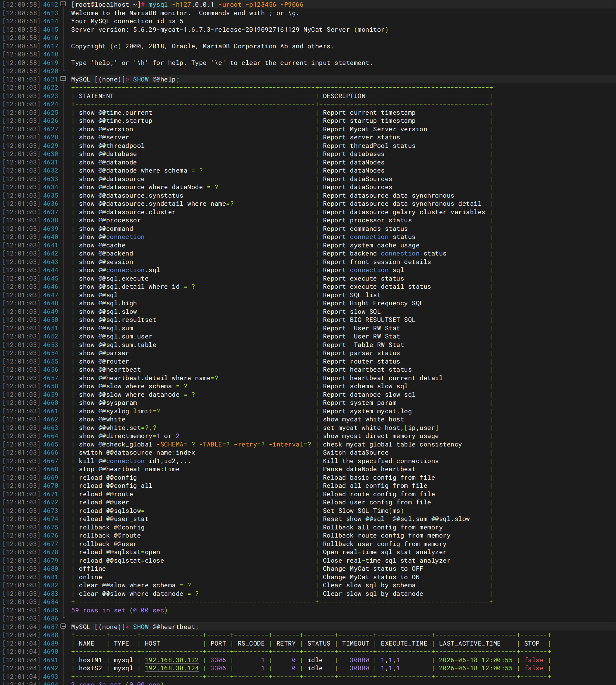The width and height of the screenshot is (616, 685).
Task: Collapse the fold marker at line 4612
Action: coord(63,4)
